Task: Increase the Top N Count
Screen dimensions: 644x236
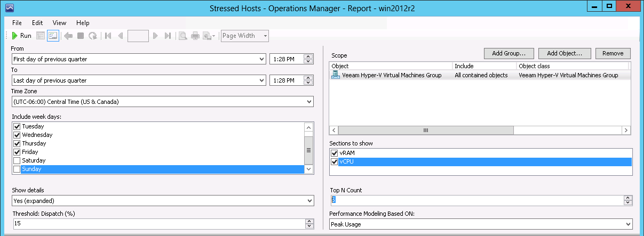Action: pos(628,198)
